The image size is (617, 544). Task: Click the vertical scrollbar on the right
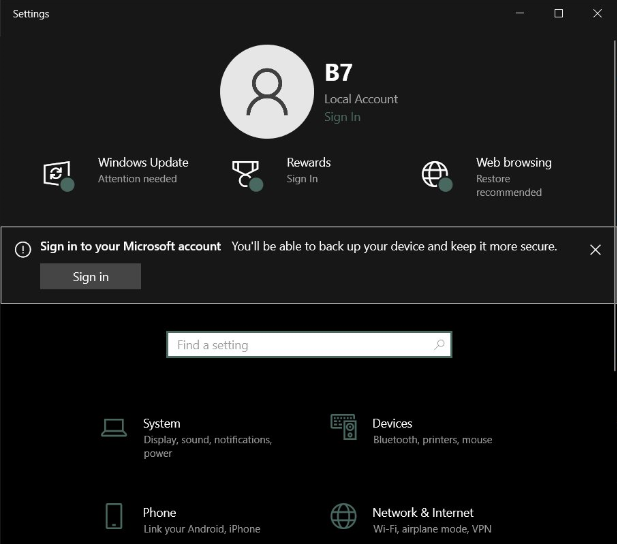pos(615,205)
